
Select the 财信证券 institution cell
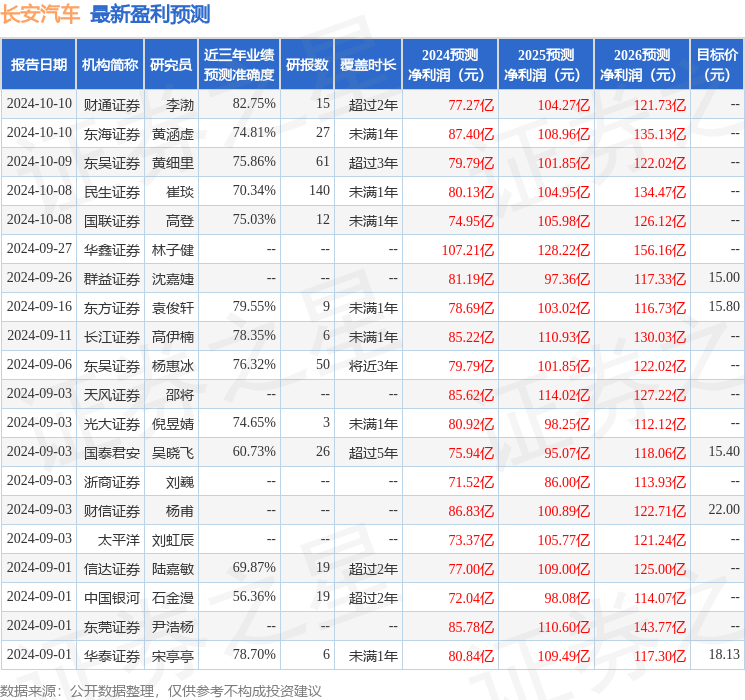tap(112, 511)
